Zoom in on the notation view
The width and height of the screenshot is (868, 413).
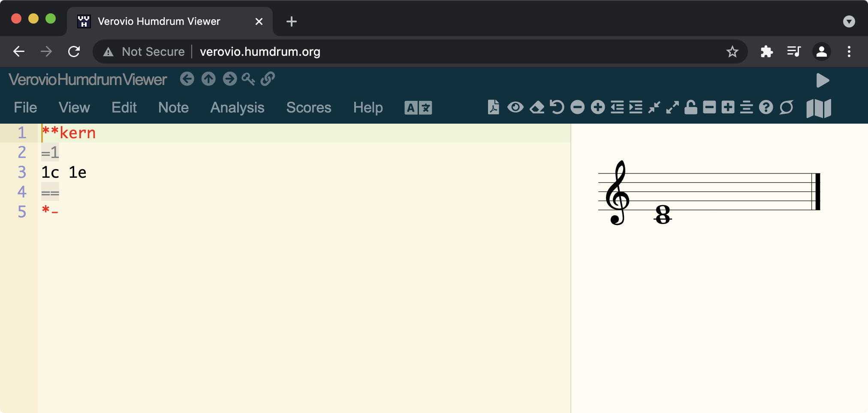pos(597,107)
